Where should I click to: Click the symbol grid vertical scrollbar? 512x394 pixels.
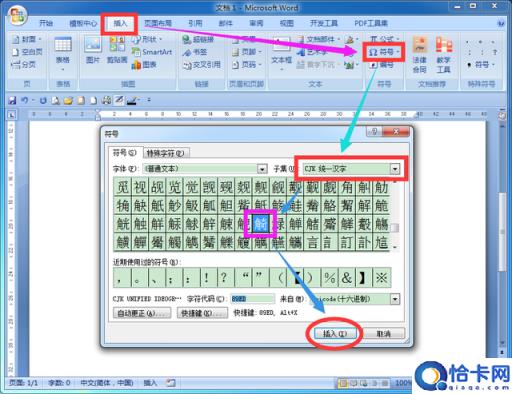click(395, 215)
